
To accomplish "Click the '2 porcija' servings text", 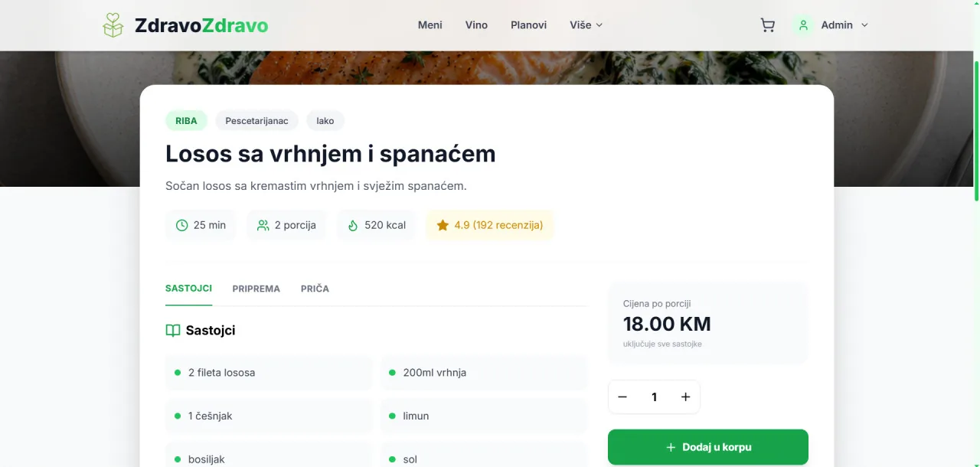I will [x=296, y=225].
